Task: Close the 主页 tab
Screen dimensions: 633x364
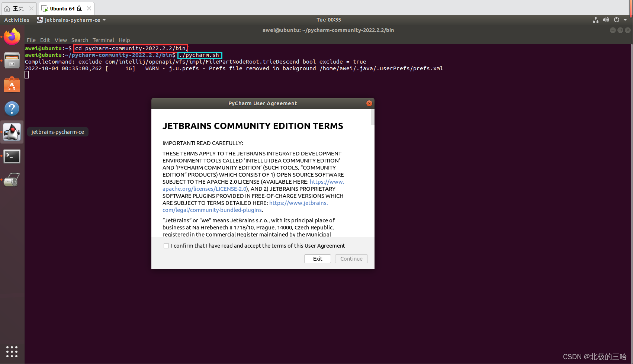Action: (x=31, y=8)
